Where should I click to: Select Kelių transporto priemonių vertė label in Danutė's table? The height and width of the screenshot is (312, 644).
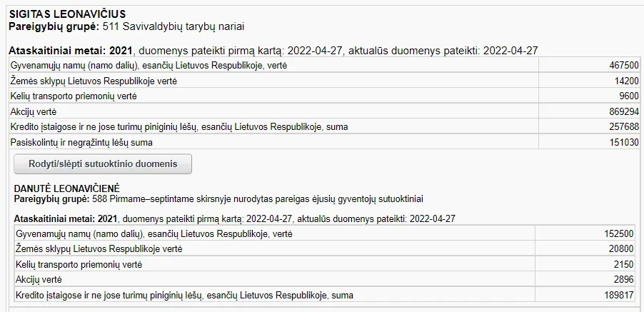pos(79,265)
